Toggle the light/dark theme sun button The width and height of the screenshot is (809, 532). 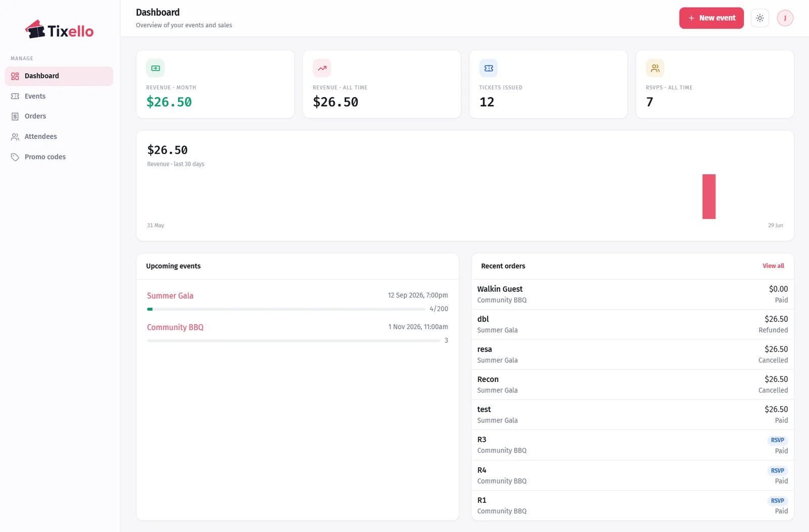click(x=760, y=18)
